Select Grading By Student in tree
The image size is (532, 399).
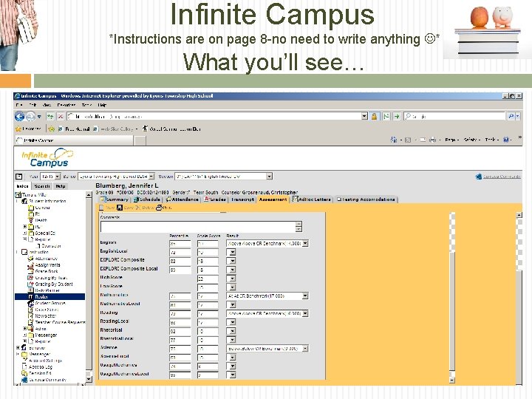[x=54, y=284]
